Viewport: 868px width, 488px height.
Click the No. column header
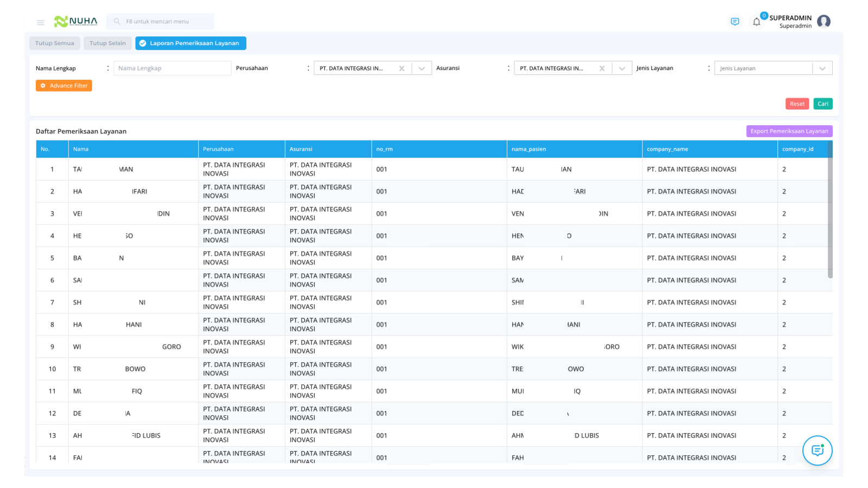[x=52, y=149]
